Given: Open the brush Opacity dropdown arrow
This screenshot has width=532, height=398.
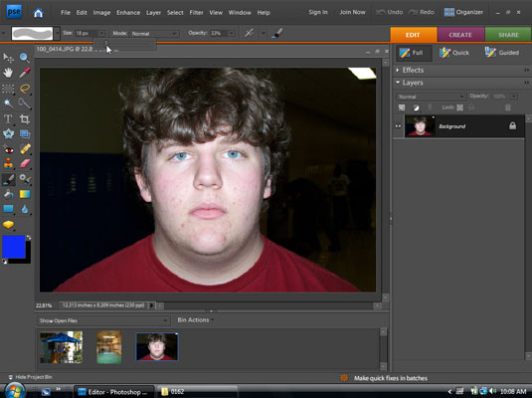Looking at the screenshot, I should 232,33.
